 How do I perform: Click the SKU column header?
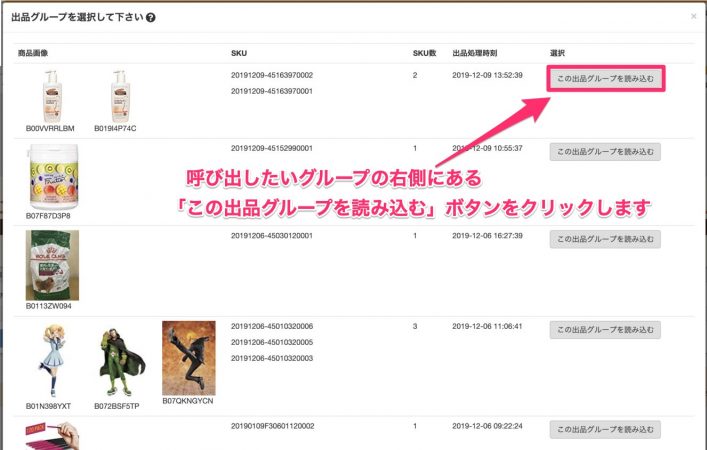click(239, 53)
